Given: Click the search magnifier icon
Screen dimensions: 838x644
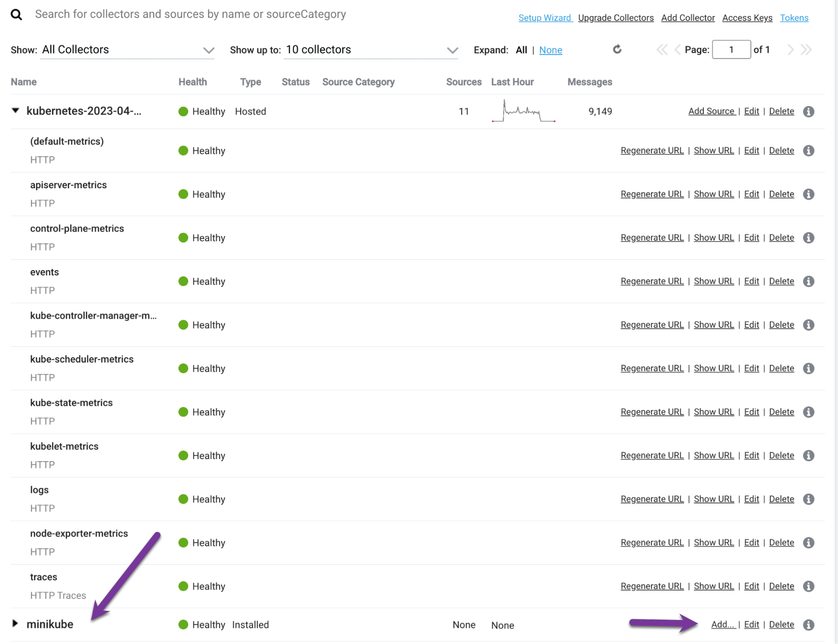Looking at the screenshot, I should (16, 15).
